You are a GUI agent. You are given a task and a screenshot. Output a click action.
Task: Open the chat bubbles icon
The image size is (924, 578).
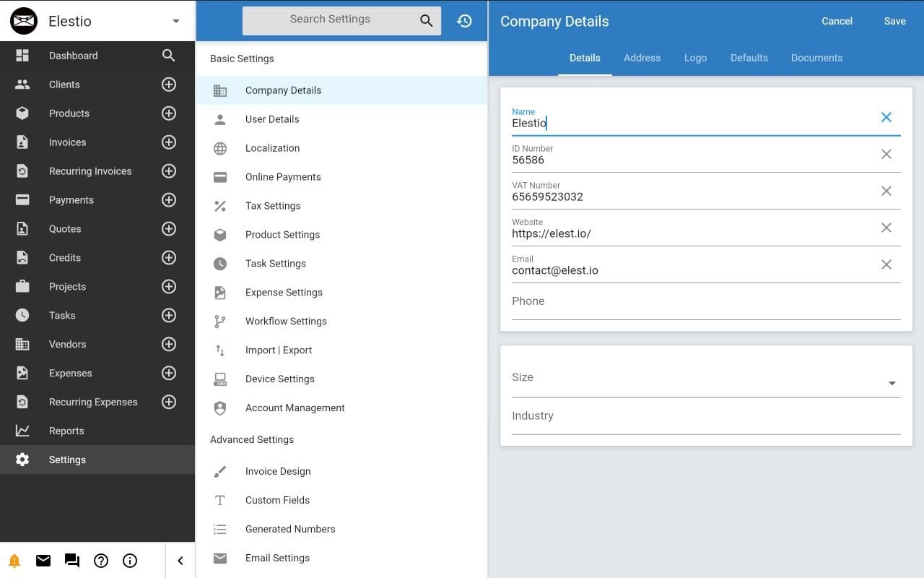[72, 561]
